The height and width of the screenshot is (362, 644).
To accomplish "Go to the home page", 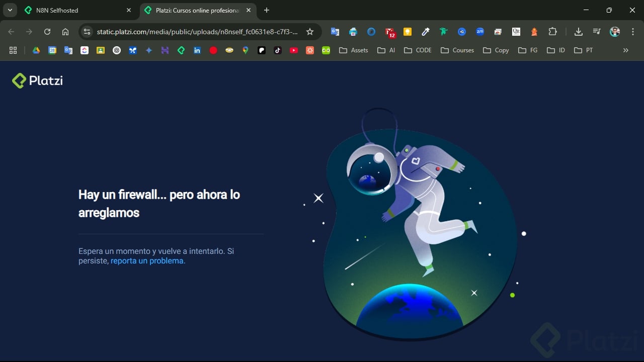I will pyautogui.click(x=65, y=32).
